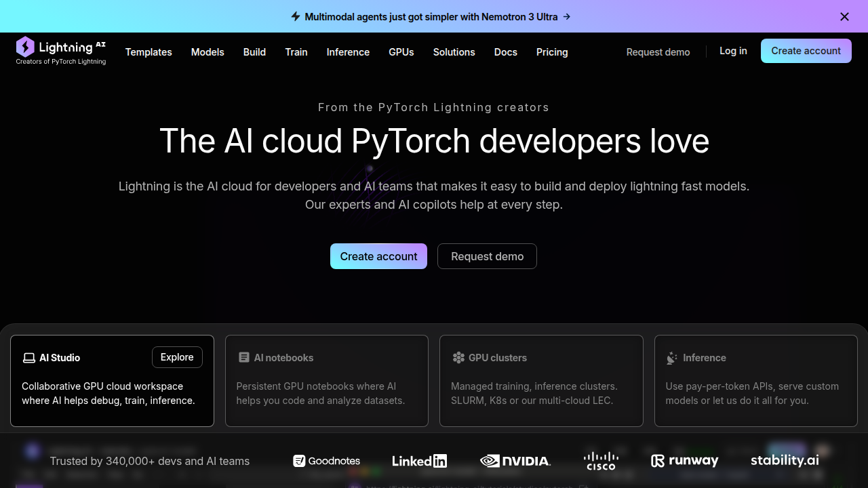Select GPUs in the navigation bar
Viewport: 868px width, 488px height.
point(401,52)
